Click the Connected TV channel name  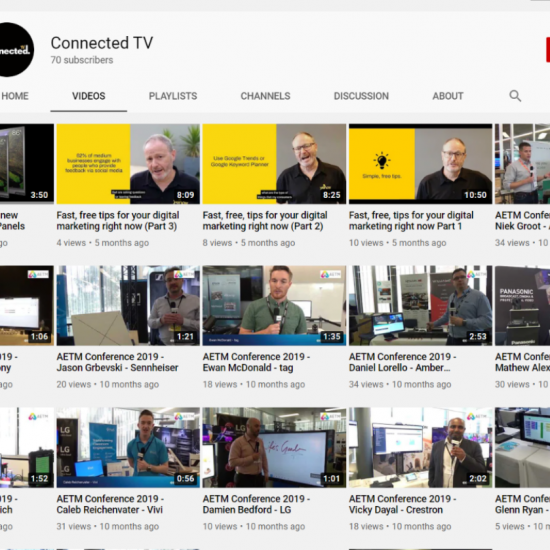click(102, 43)
